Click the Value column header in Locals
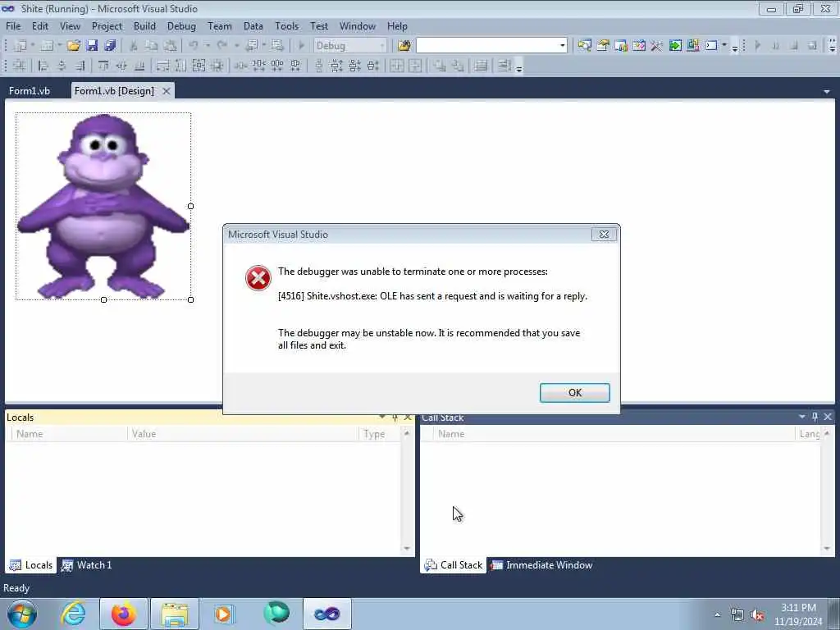 pos(243,434)
